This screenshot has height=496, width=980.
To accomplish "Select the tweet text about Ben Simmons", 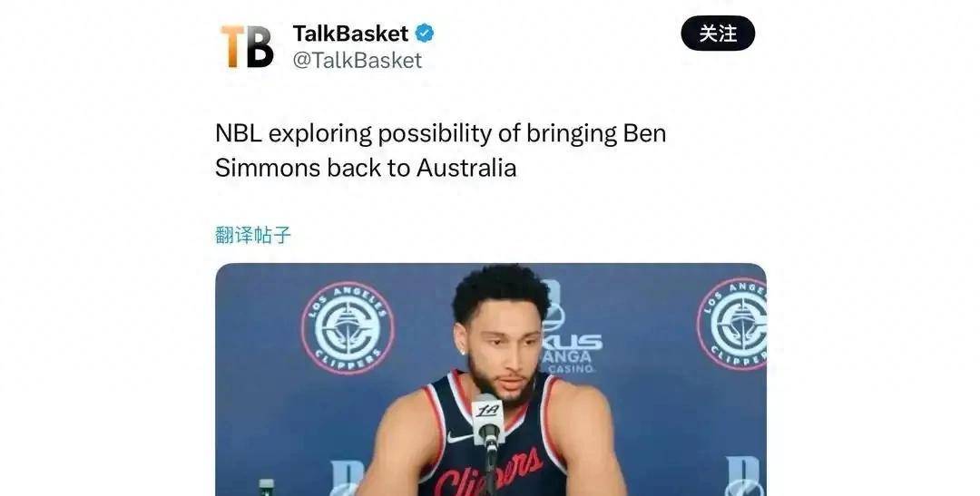I will click(x=440, y=151).
